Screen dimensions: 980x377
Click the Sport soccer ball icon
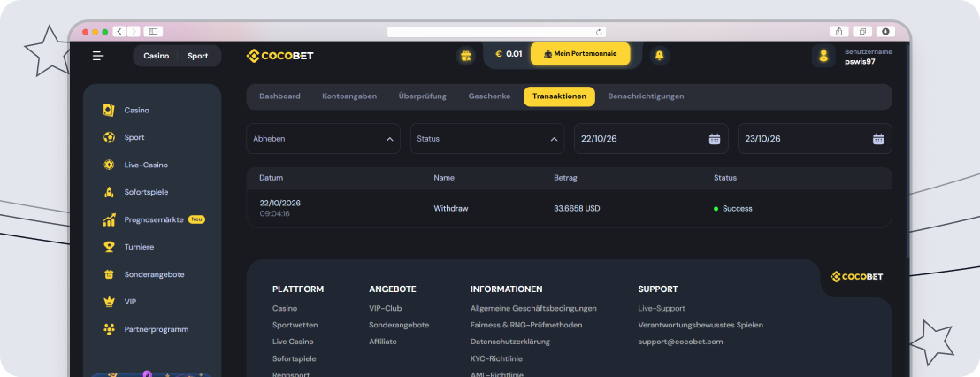coord(109,137)
